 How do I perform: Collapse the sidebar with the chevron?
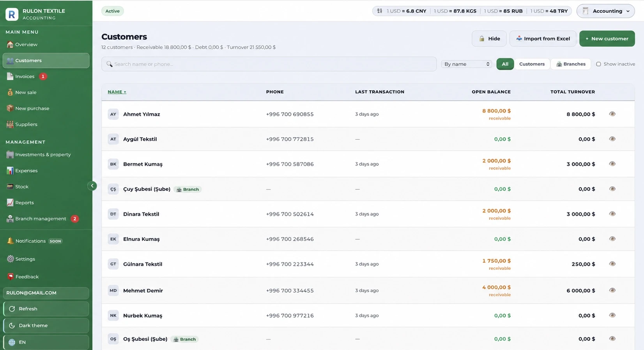pyautogui.click(x=92, y=186)
